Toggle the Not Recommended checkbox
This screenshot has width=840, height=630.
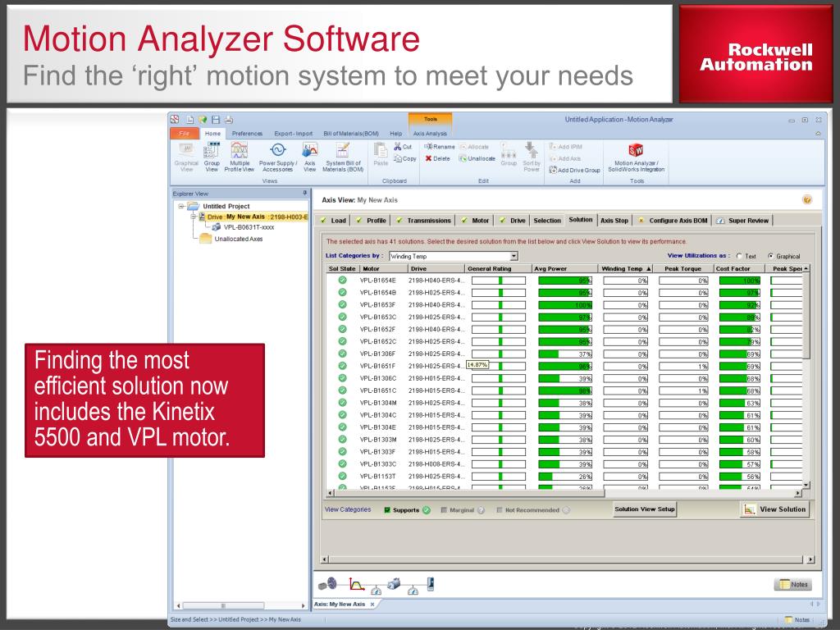500,510
